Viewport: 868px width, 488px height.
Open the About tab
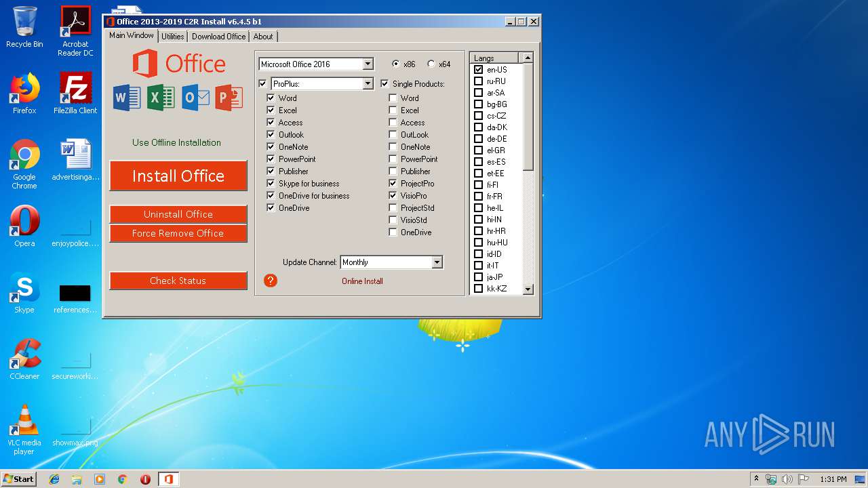(x=263, y=37)
